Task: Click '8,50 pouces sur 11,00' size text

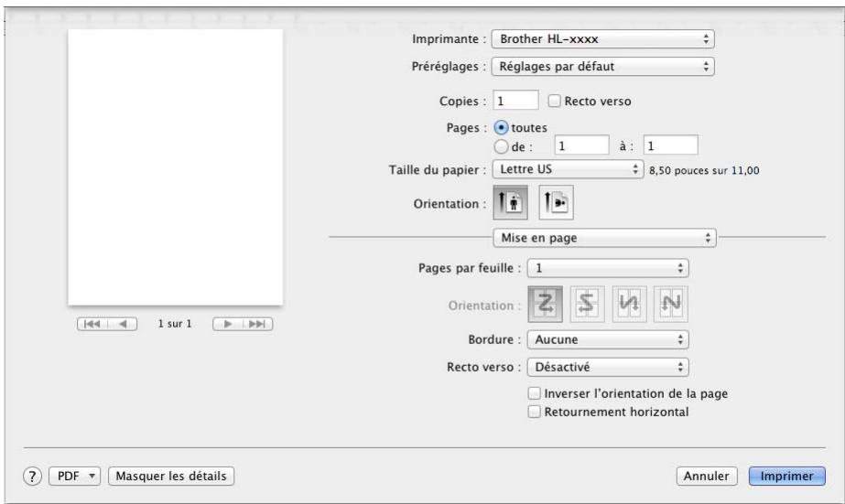Action: [704, 170]
